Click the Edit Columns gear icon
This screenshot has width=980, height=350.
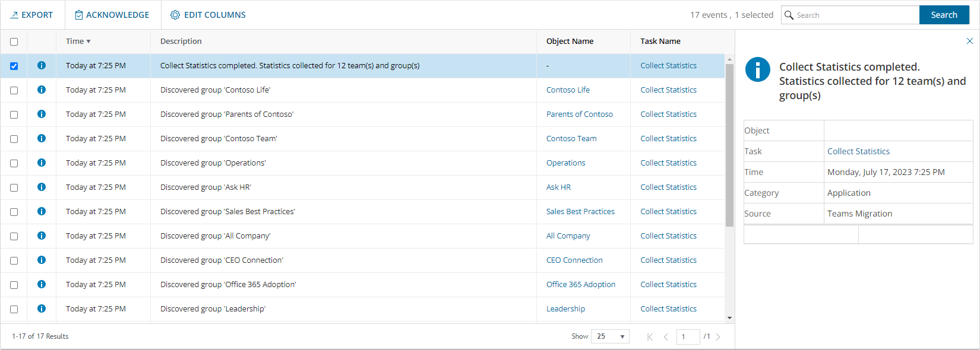click(x=175, y=15)
